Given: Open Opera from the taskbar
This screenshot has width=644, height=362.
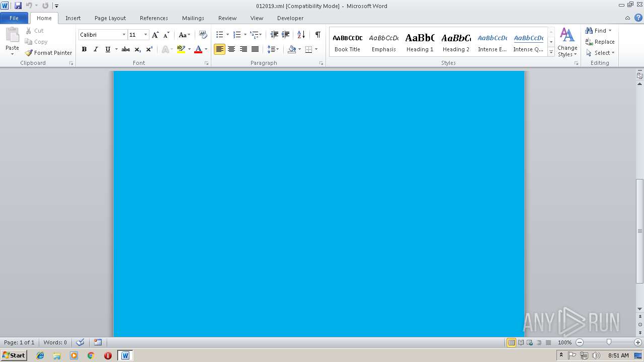Looking at the screenshot, I should tap(108, 355).
